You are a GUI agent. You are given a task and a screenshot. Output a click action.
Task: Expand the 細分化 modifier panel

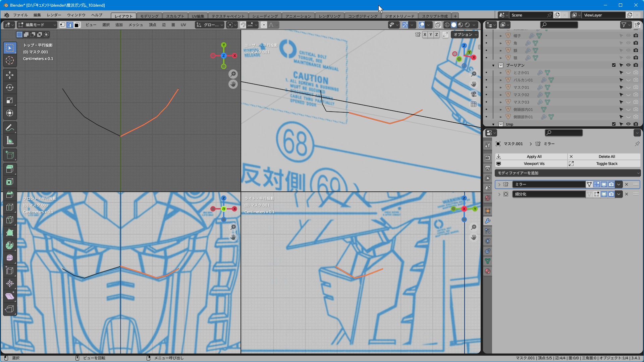[499, 194]
